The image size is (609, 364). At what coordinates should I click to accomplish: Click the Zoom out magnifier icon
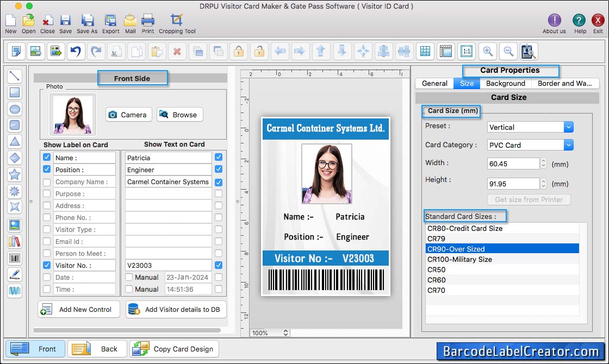(508, 51)
